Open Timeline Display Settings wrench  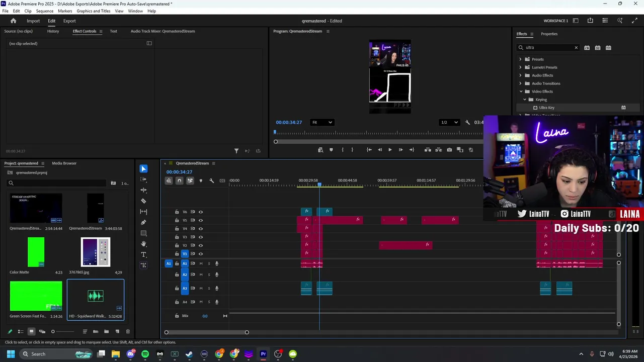[x=211, y=180]
